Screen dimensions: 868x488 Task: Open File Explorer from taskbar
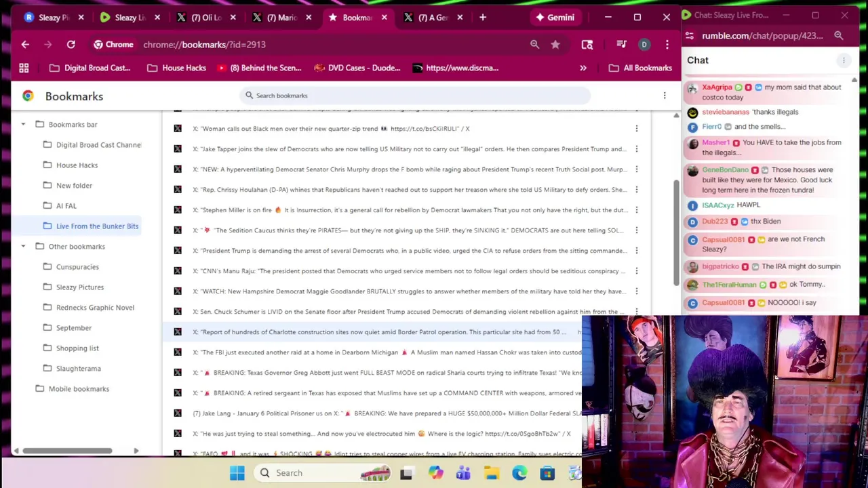491,473
